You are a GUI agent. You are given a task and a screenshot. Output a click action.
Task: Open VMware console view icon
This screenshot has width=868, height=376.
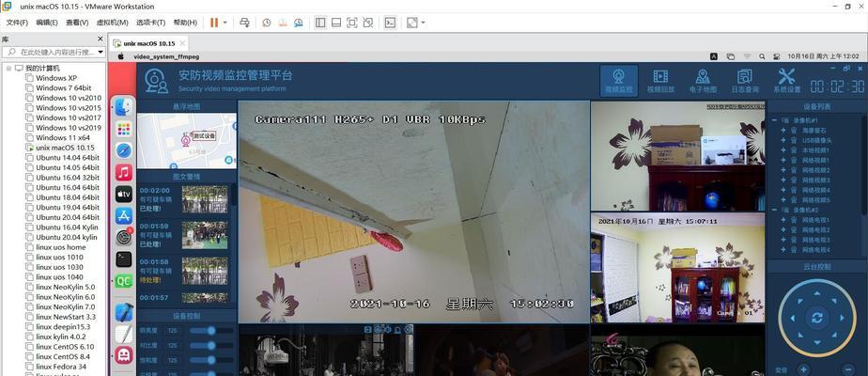tap(390, 23)
